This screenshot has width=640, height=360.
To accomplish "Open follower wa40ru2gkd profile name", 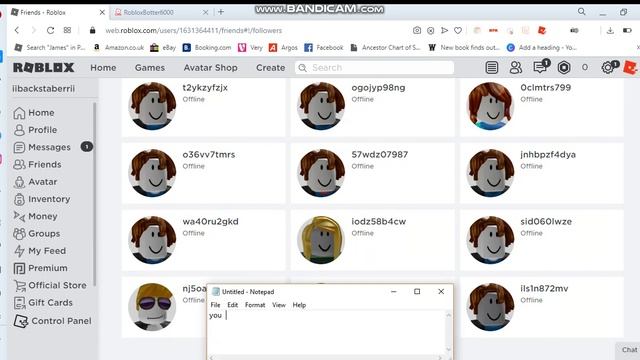I will click(210, 222).
